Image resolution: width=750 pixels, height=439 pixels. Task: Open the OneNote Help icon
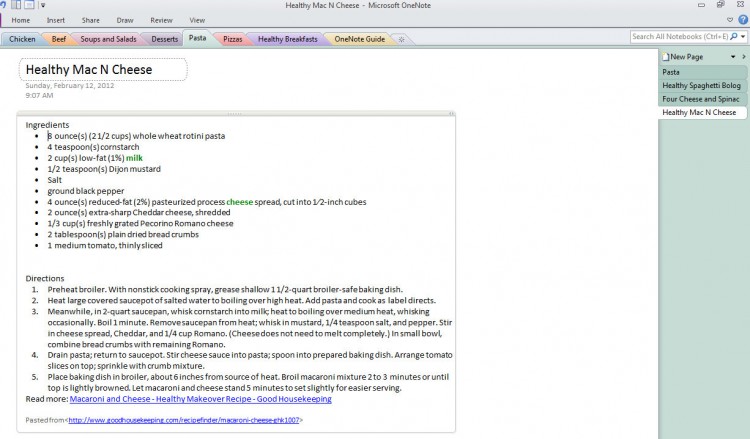point(742,20)
